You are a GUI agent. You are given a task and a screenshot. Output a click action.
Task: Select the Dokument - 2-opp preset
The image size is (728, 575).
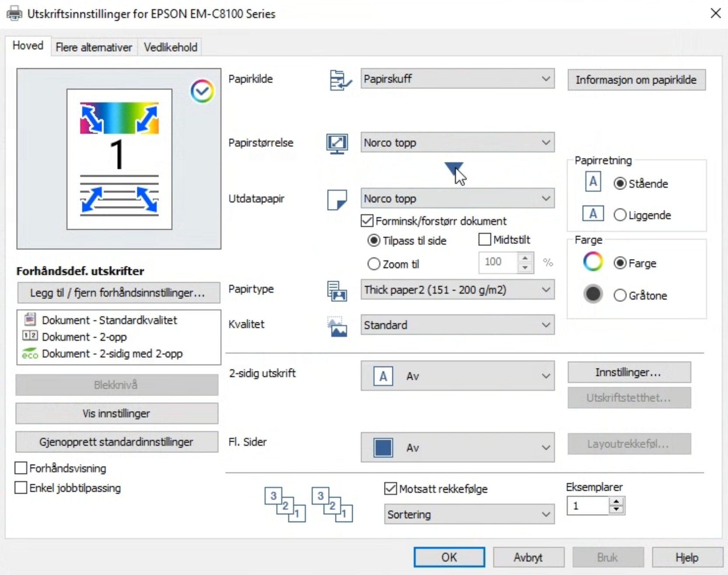[x=84, y=337]
